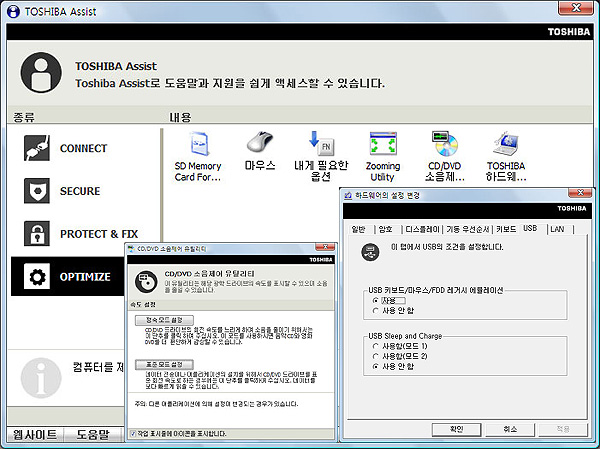Image resolution: width=600 pixels, height=449 pixels.
Task: Switch to the 암호 tab
Action: pyautogui.click(x=386, y=229)
